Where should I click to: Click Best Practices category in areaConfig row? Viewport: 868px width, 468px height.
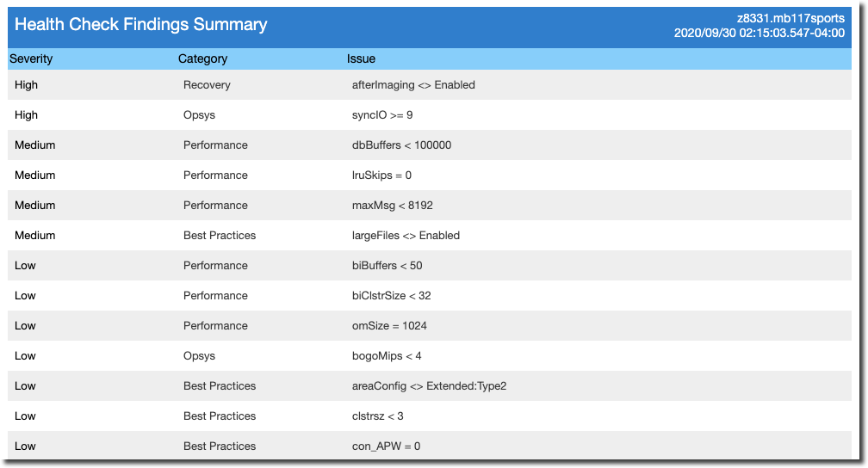[220, 385]
